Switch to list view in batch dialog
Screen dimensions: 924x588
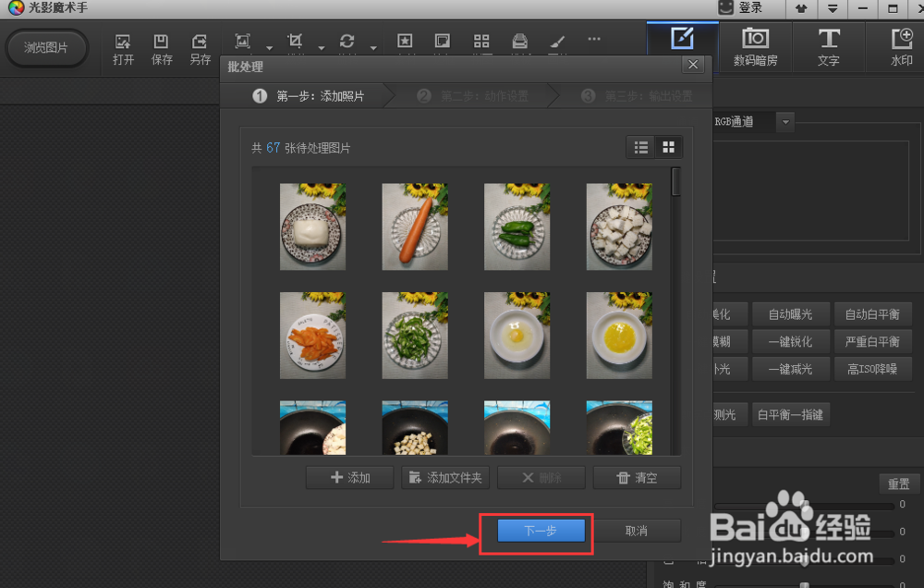click(x=641, y=147)
